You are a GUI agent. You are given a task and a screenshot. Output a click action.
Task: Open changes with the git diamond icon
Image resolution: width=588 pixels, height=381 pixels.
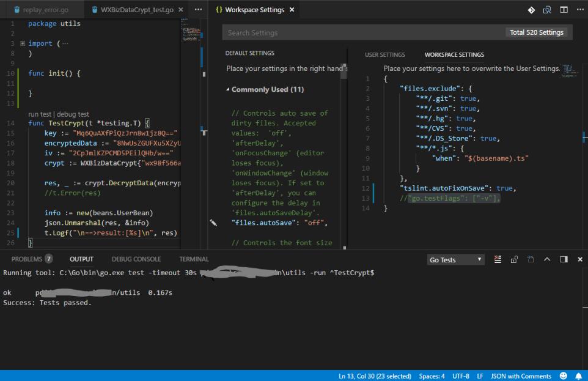[531, 10]
